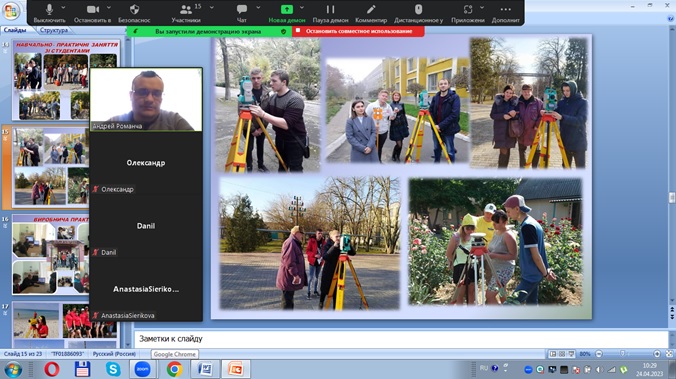Open floppy-disk save app on taskbar

coord(82,370)
